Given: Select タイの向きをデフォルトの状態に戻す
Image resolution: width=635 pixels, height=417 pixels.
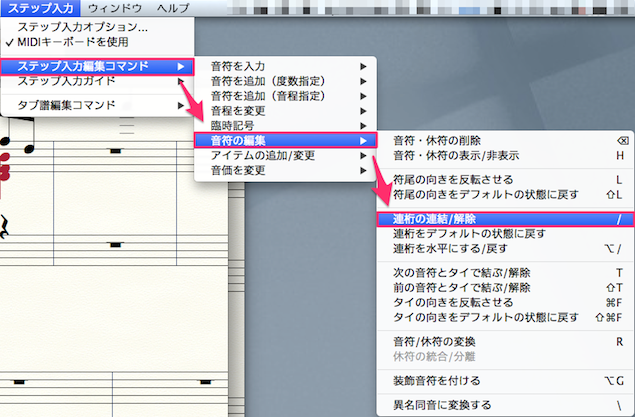Looking at the screenshot, I should [x=505, y=317].
